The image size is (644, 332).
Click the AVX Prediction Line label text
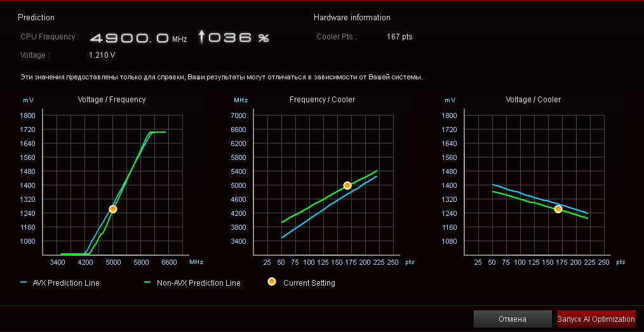tap(66, 282)
